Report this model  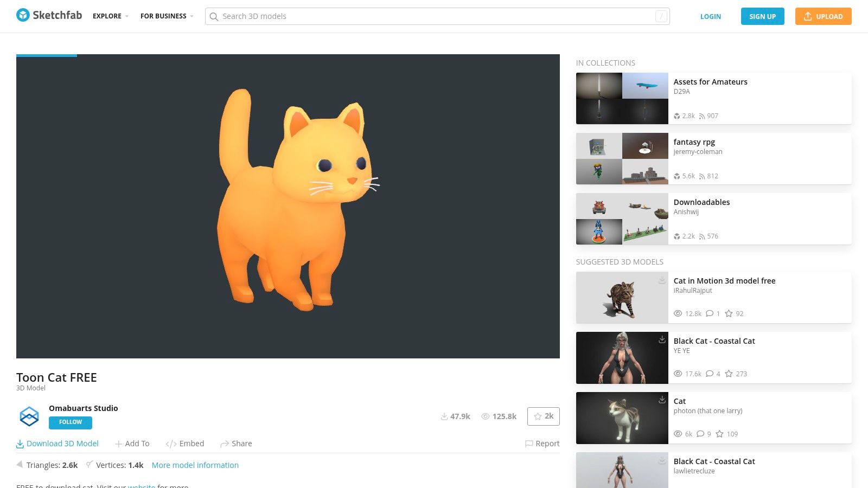pyautogui.click(x=542, y=444)
